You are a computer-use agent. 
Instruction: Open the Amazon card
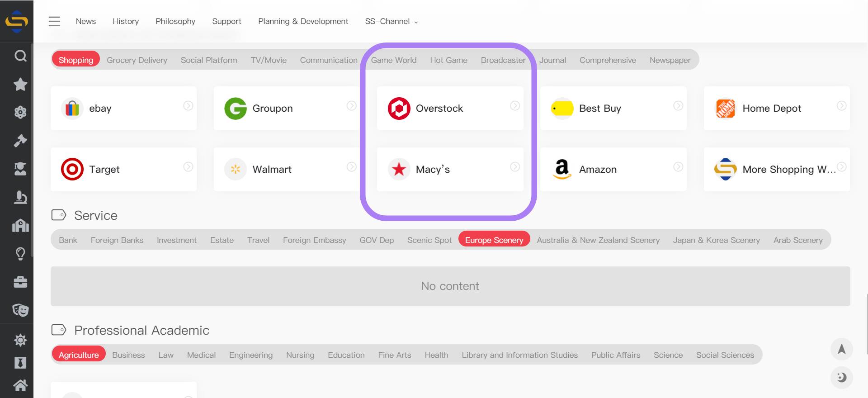613,169
